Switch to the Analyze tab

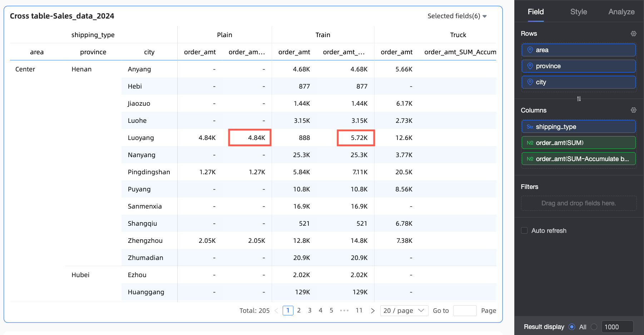(x=621, y=12)
